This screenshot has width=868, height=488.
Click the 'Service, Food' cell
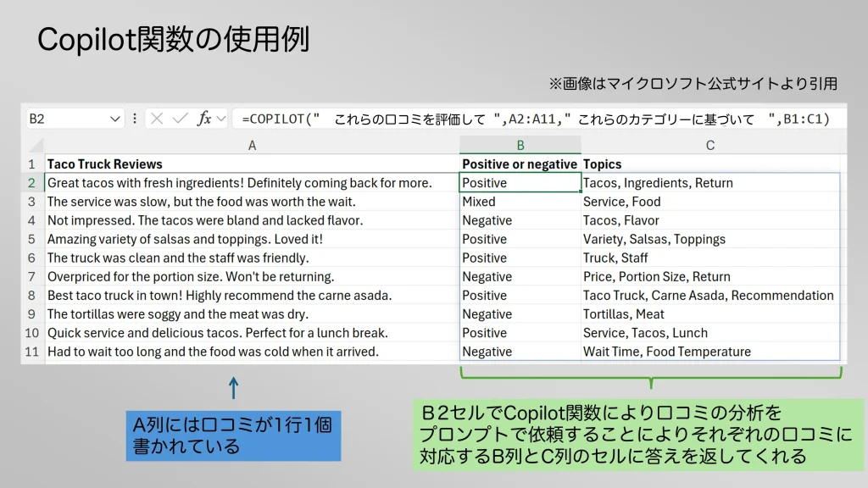[710, 202]
